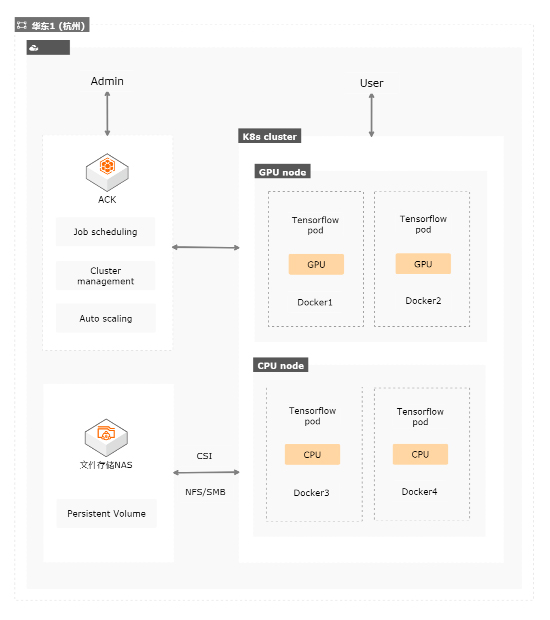Viewport: 550px width, 620px height.
Task: Select the CPU node label tab
Action: point(280,365)
